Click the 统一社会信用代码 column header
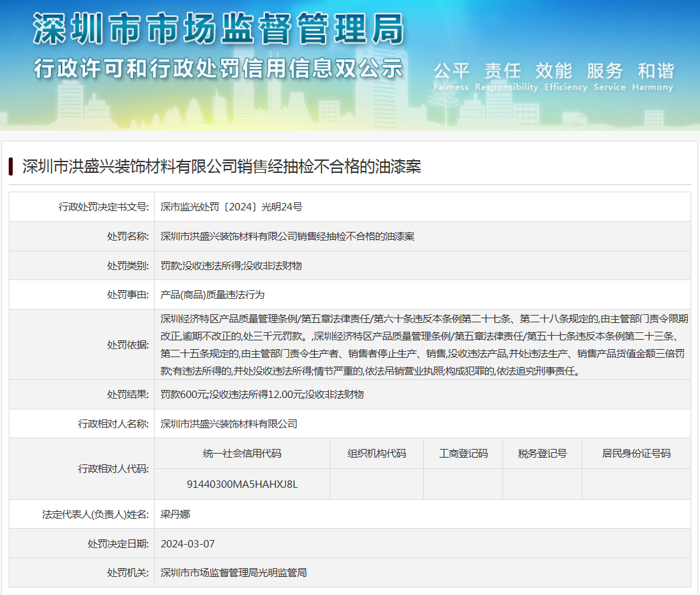Image resolution: width=700 pixels, height=595 pixels. (242, 454)
